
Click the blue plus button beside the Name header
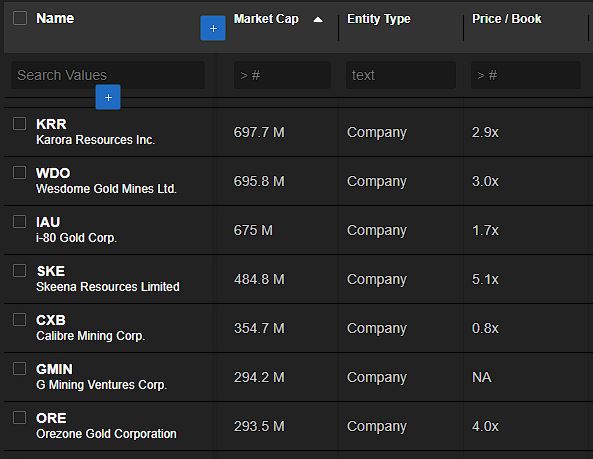click(213, 28)
